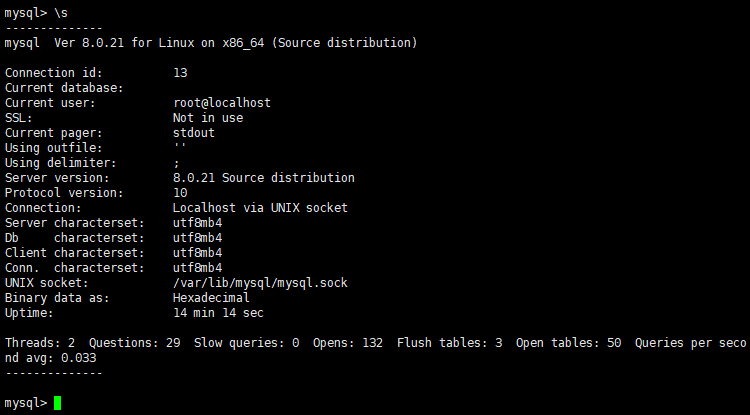
Task: Click the \s command at the top
Action: tap(61, 13)
